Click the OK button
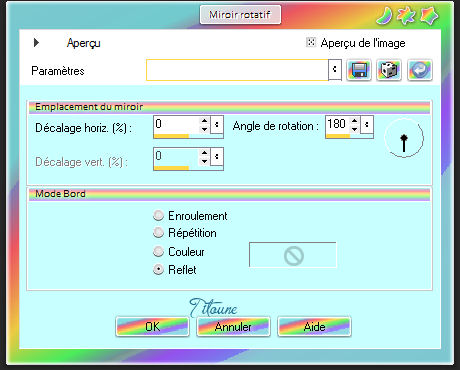This screenshot has width=460, height=370. (x=153, y=326)
